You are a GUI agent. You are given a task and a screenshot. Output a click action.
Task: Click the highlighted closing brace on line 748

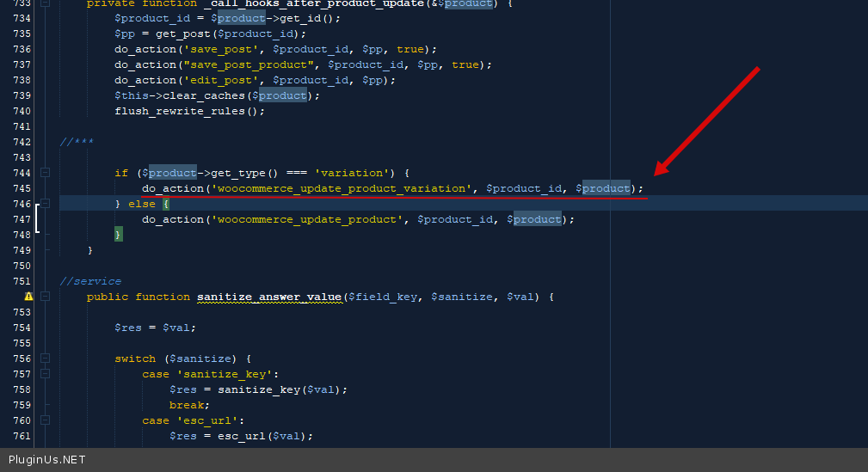pyautogui.click(x=119, y=234)
